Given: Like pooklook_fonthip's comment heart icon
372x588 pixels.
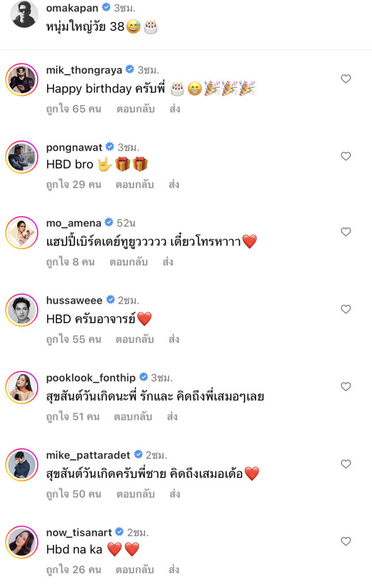Looking at the screenshot, I should (346, 386).
